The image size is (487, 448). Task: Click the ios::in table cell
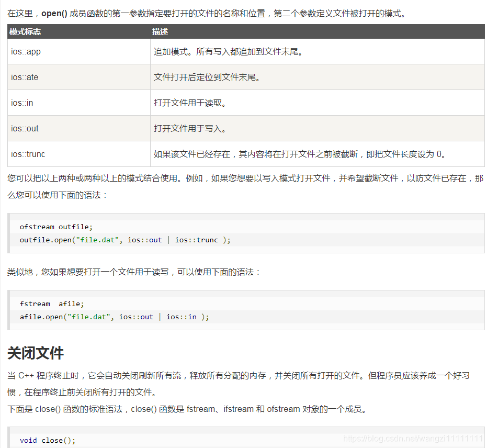click(79, 103)
